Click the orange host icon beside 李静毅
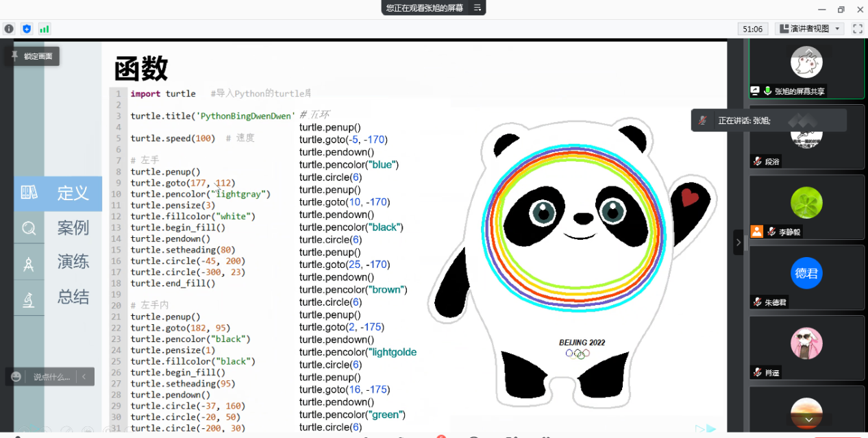Screen dimensions: 868x438 pos(756,232)
